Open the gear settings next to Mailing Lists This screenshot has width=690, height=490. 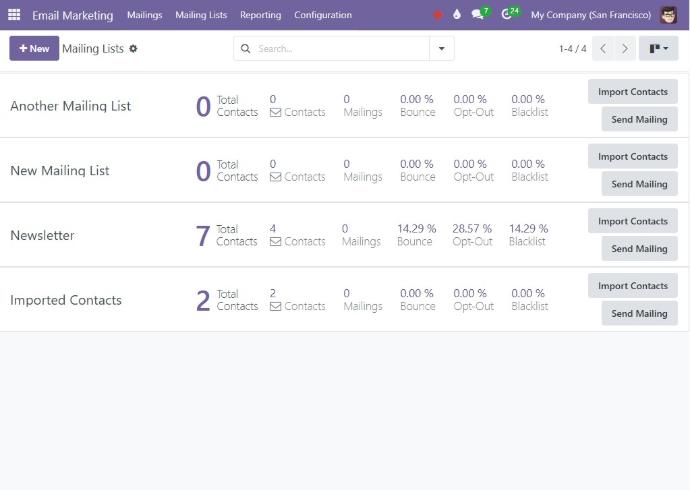[134, 48]
